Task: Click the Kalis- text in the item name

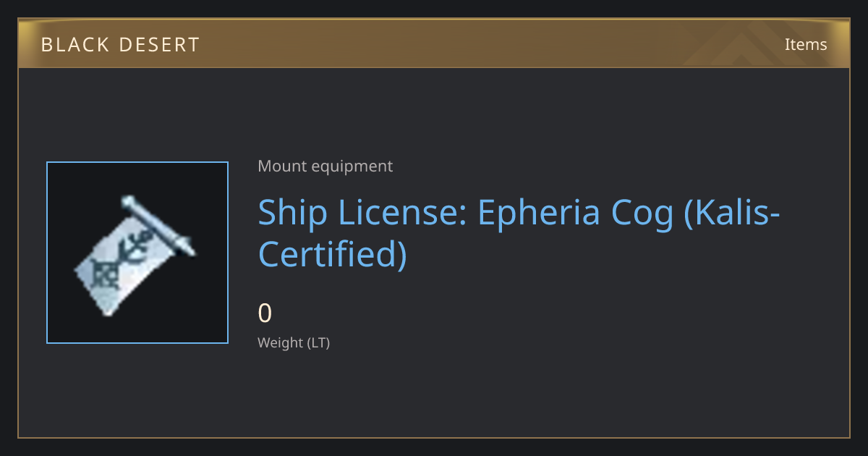Action: pyautogui.click(x=733, y=212)
